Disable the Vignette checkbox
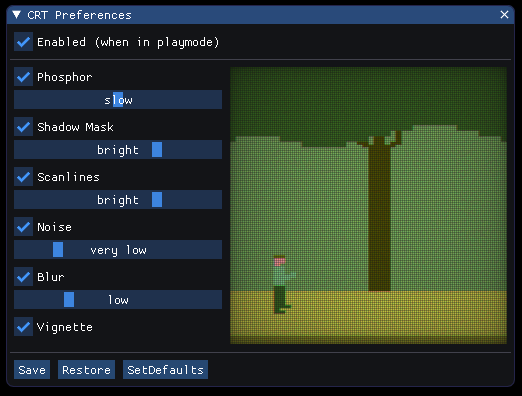This screenshot has height=396, width=522. (x=23, y=327)
